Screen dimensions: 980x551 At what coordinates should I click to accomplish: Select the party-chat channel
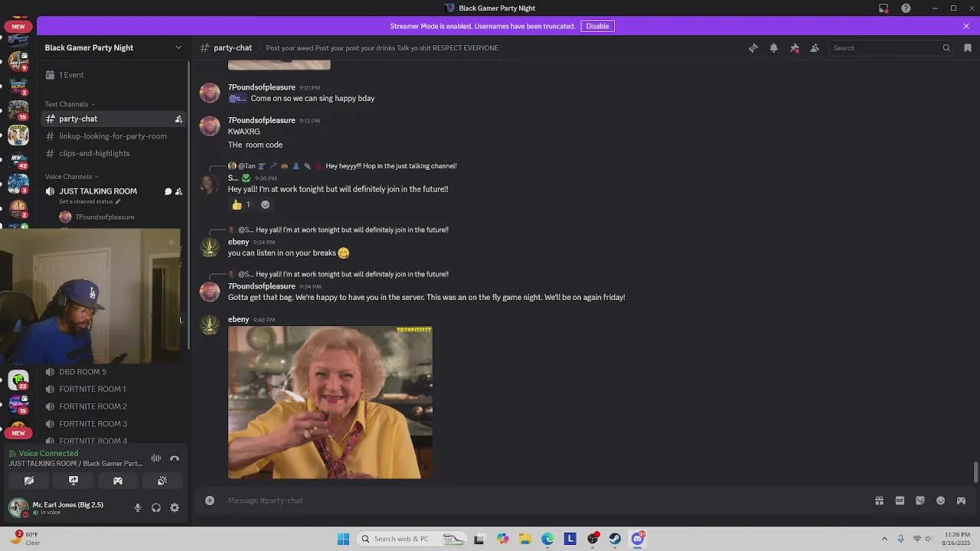tap(113, 119)
